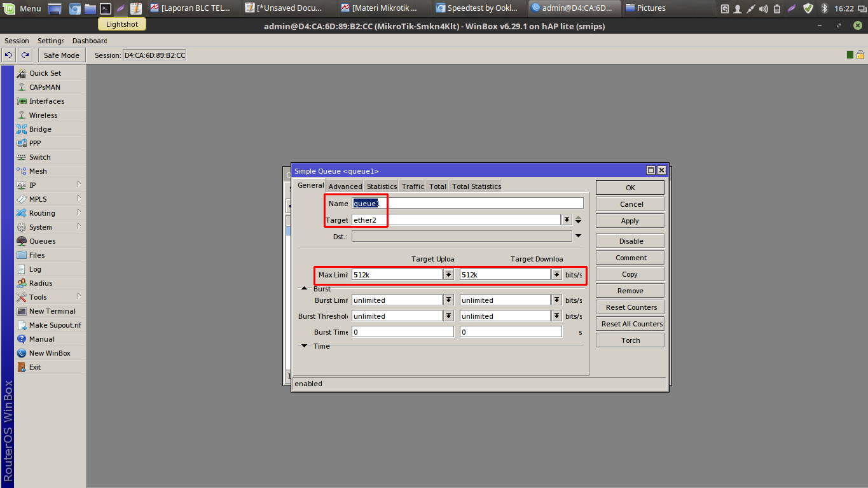Switch to the Total tab

(437, 186)
